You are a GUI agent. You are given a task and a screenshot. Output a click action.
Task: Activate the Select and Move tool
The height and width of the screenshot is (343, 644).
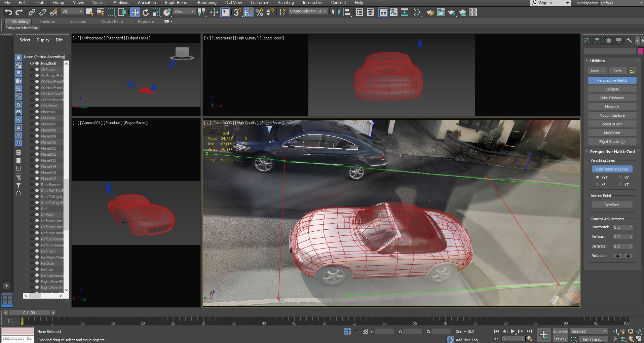(135, 12)
